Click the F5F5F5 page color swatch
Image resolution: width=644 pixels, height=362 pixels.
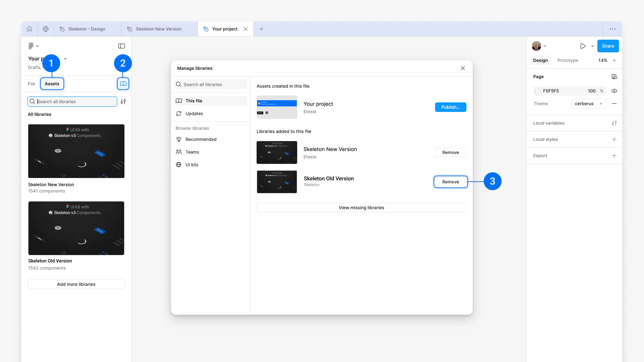[x=538, y=91]
